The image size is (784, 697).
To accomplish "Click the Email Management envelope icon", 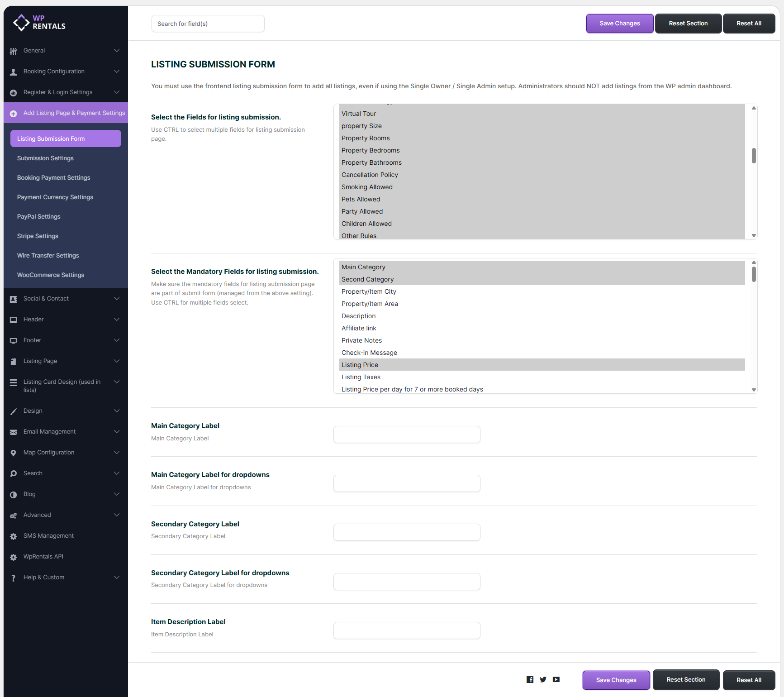I will pyautogui.click(x=14, y=432).
